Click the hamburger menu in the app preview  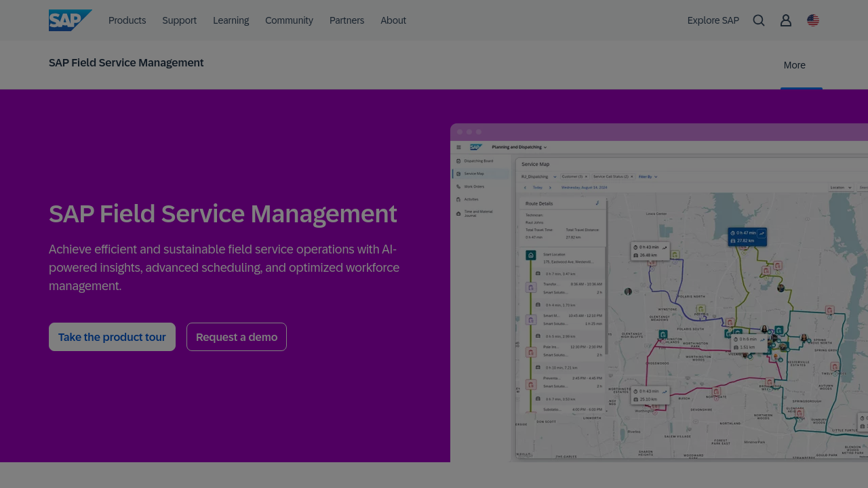click(459, 147)
